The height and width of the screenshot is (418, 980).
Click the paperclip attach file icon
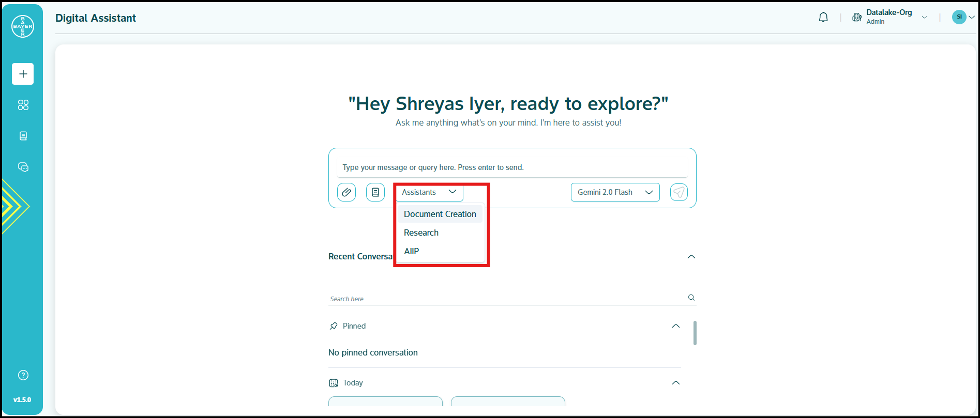click(346, 192)
